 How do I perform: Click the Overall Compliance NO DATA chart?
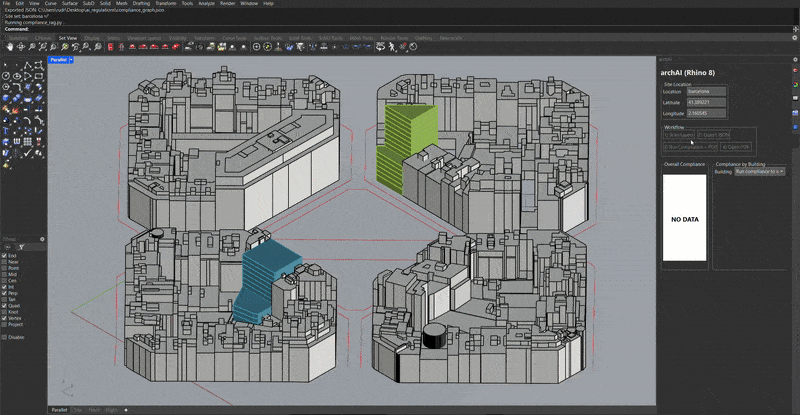click(684, 218)
